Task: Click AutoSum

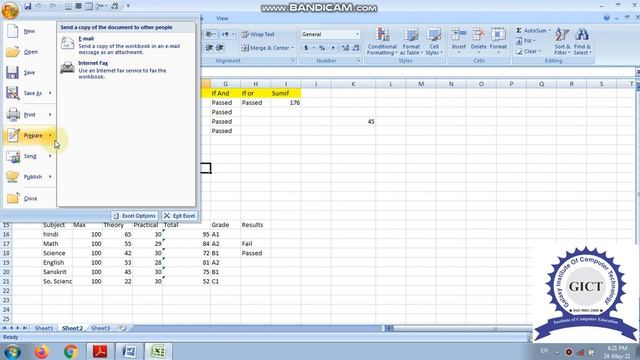Action: tap(532, 31)
